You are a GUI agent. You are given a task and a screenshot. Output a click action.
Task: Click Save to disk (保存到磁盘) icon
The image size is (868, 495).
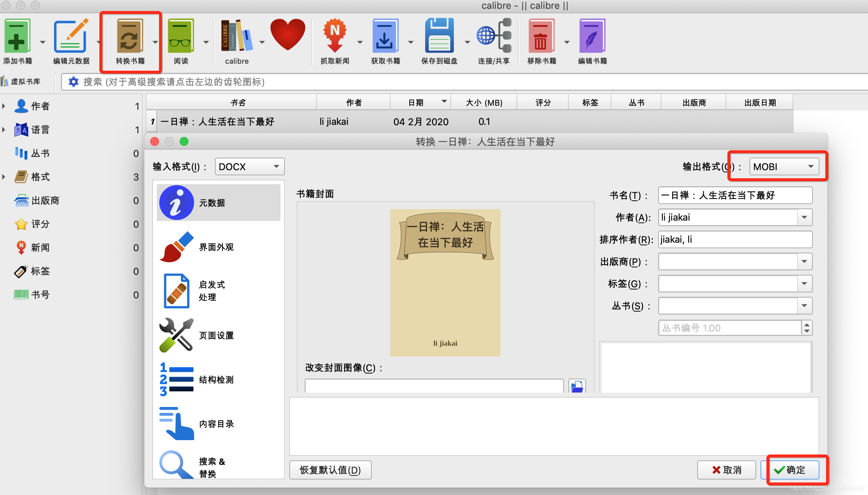click(x=439, y=36)
